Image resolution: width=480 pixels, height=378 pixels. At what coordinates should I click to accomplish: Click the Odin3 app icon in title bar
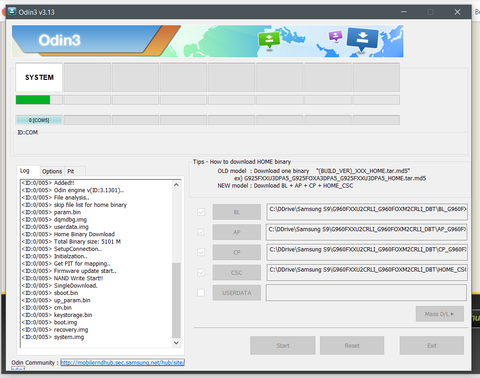[x=12, y=12]
